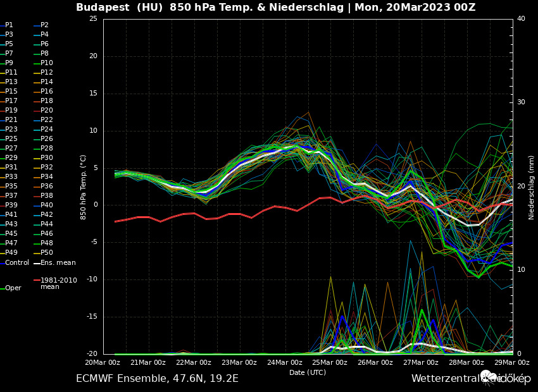Click the ECMWF Ensemble coordinates caption
538x392 pixels.
coord(157,379)
